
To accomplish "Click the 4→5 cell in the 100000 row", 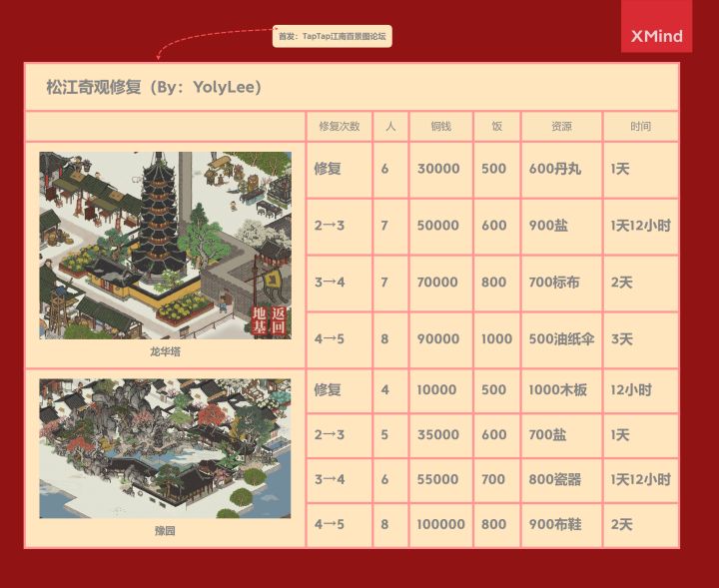I will (x=340, y=525).
